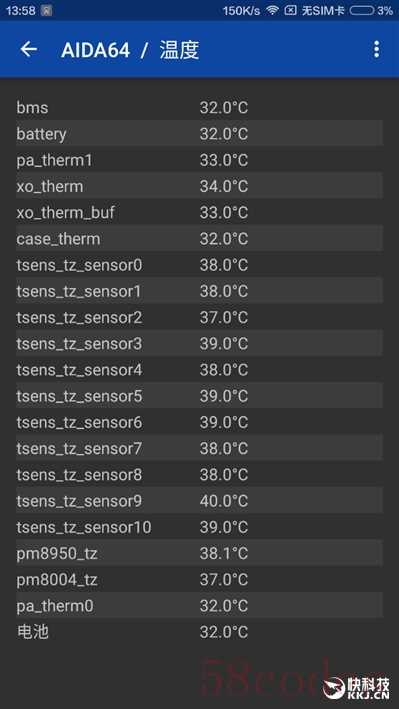Select the pm8950_tz row
399x709 pixels.
click(200, 553)
